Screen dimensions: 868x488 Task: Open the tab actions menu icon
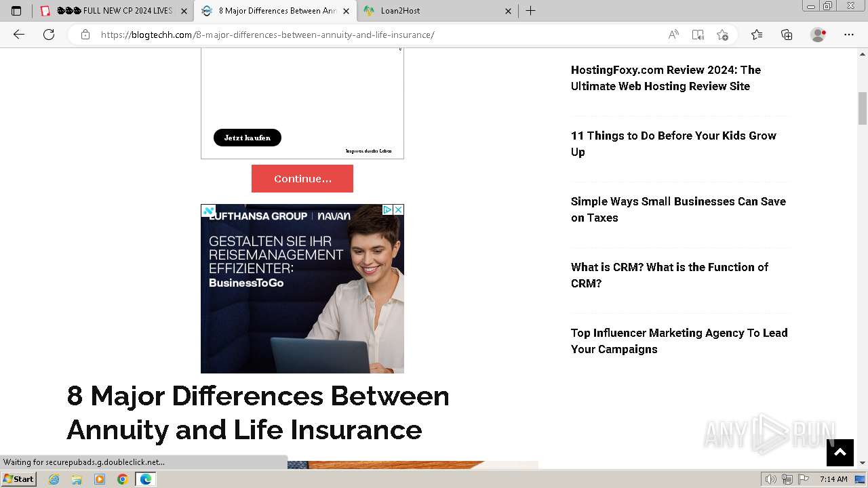coord(16,11)
